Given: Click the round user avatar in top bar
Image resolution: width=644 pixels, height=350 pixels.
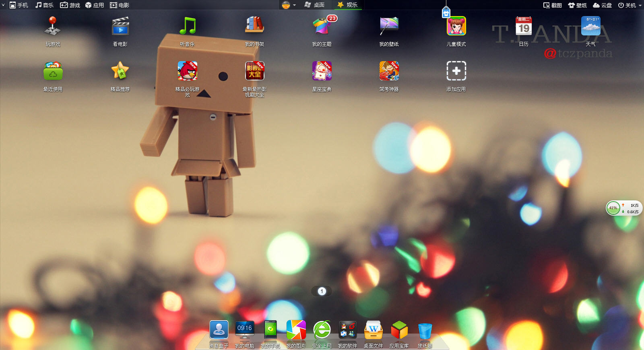Looking at the screenshot, I should (x=286, y=5).
